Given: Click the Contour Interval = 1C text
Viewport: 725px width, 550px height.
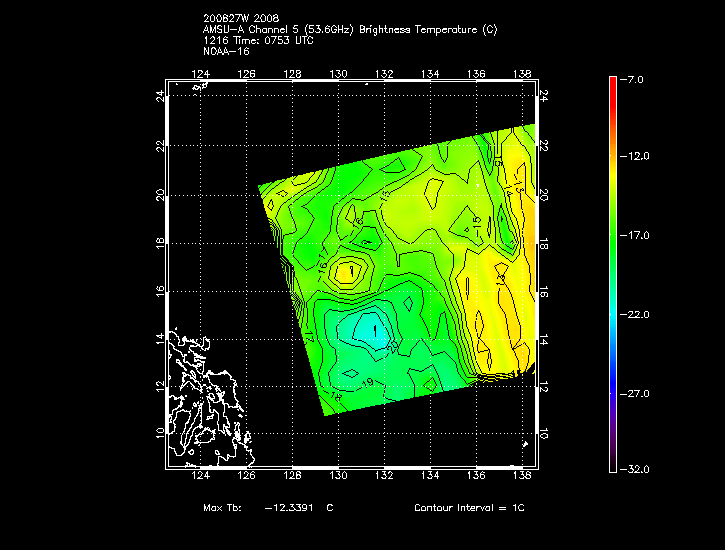Looking at the screenshot, I should click(x=469, y=508).
